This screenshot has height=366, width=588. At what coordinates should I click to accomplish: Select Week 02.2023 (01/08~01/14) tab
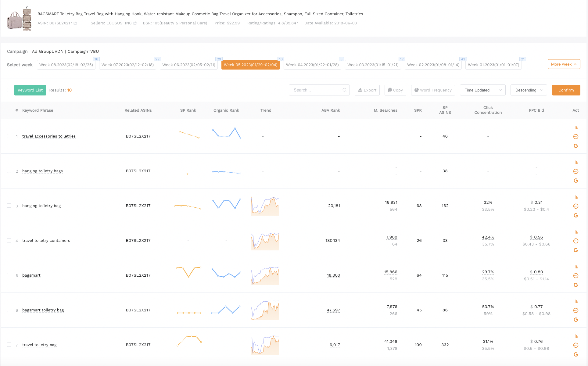(433, 65)
